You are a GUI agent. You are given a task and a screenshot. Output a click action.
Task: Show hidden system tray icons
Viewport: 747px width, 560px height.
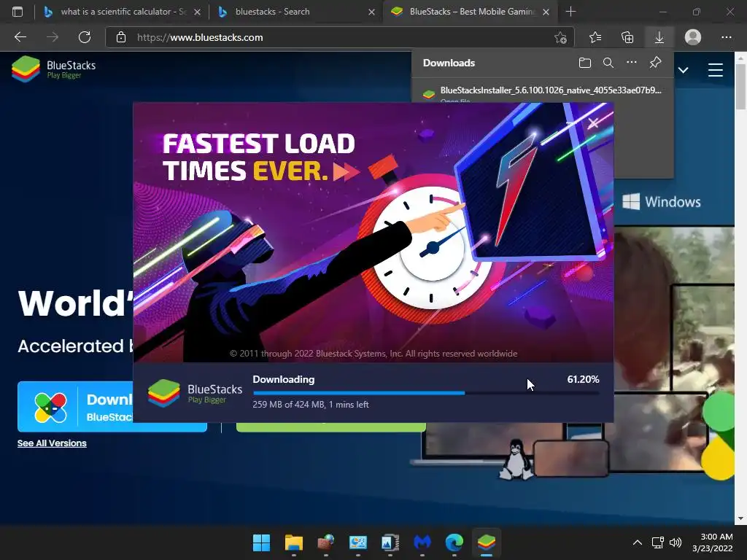637,542
